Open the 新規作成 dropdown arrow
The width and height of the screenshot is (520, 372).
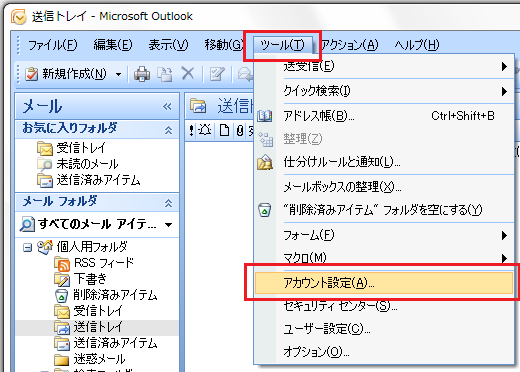pos(118,74)
